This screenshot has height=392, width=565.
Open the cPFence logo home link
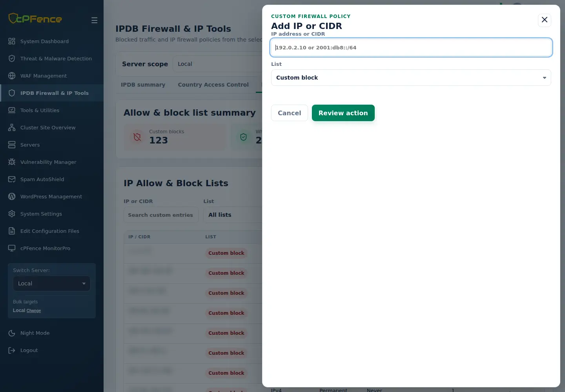[35, 18]
